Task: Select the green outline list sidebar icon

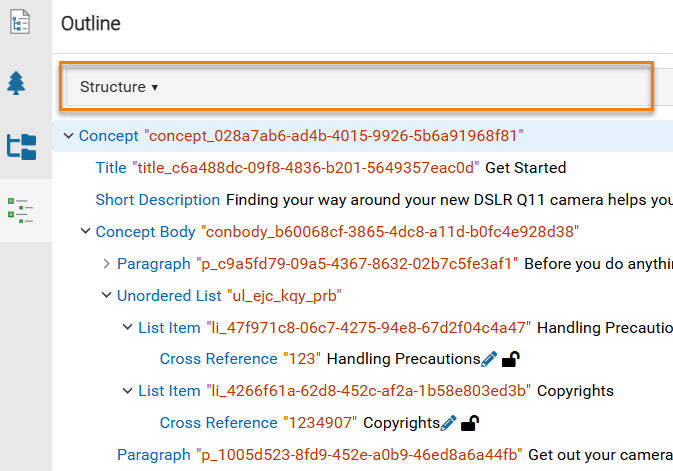Action: tap(20, 210)
